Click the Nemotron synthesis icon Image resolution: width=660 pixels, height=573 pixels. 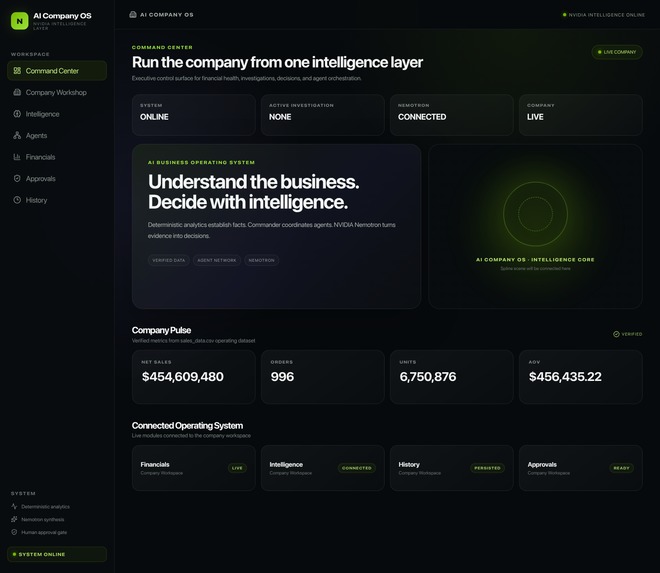14,519
